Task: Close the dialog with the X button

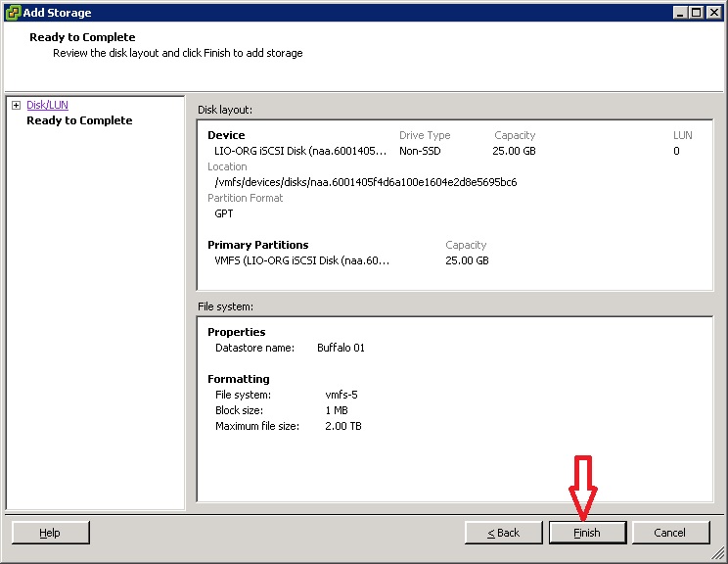Action: click(x=713, y=13)
